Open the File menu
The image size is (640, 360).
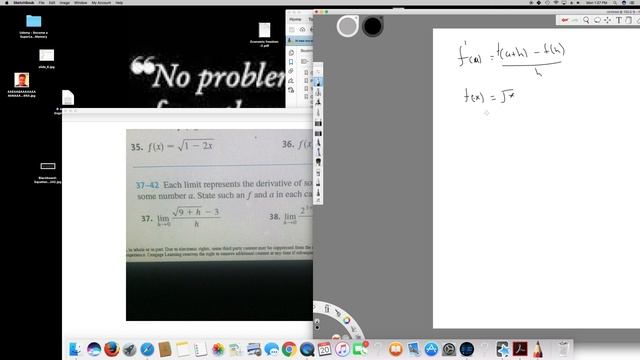pyautogui.click(x=42, y=2)
